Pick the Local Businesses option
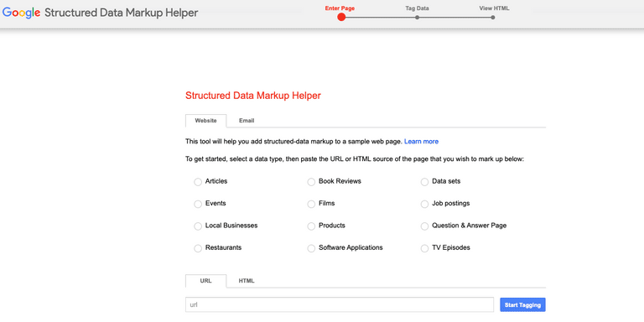Screen dimensions: 644x322 coord(198,226)
